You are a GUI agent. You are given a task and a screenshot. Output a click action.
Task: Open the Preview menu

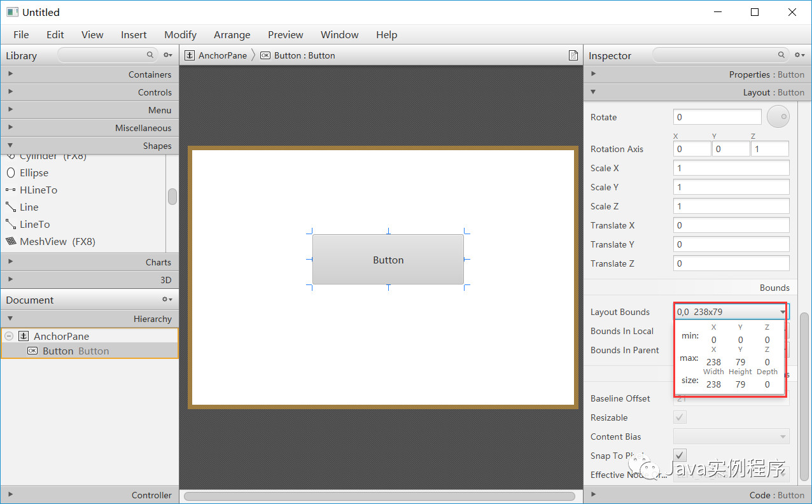[x=285, y=35]
